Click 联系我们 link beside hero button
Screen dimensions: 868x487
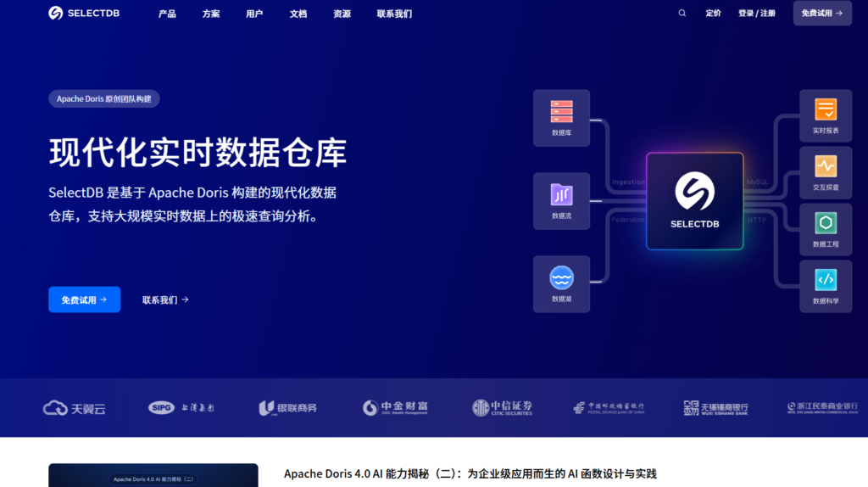[165, 299]
